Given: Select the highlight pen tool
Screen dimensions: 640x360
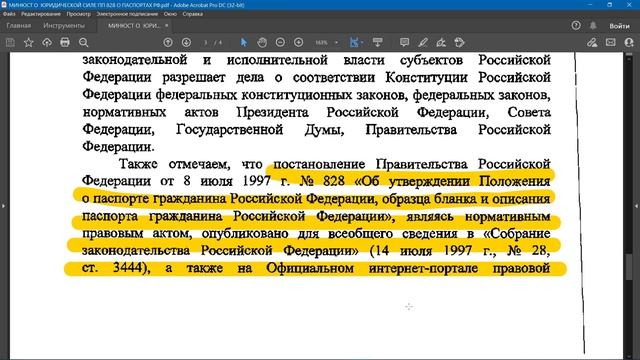Looking at the screenshot, I should (423, 42).
